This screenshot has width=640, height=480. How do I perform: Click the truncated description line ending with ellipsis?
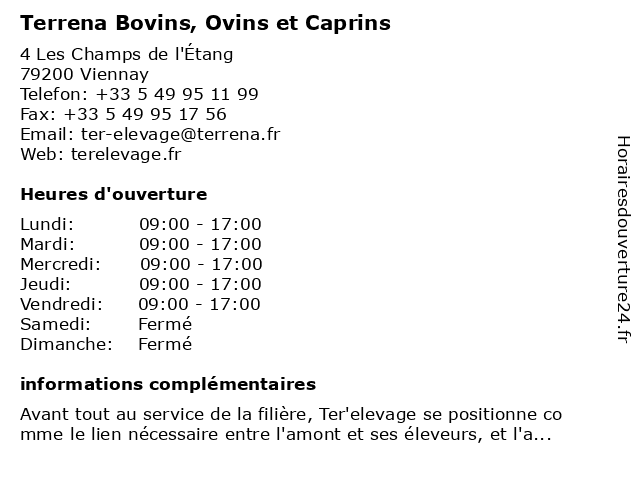[x=285, y=434]
